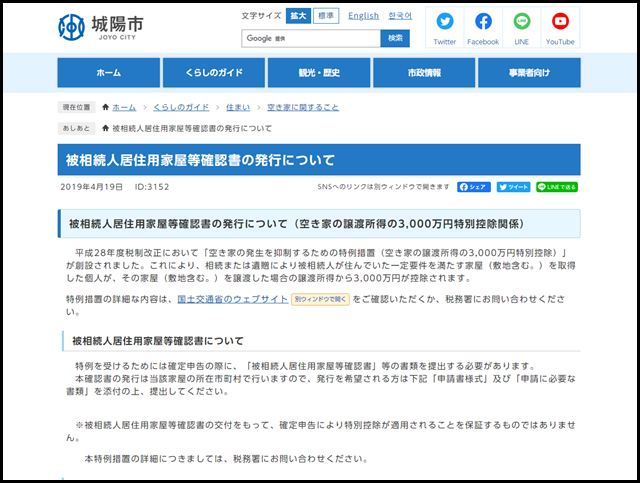
Task: Open the YouTube social icon
Action: click(560, 22)
